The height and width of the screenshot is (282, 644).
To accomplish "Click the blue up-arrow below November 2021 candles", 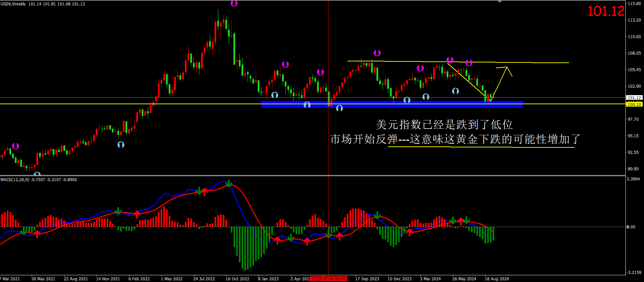I will coord(121,145).
